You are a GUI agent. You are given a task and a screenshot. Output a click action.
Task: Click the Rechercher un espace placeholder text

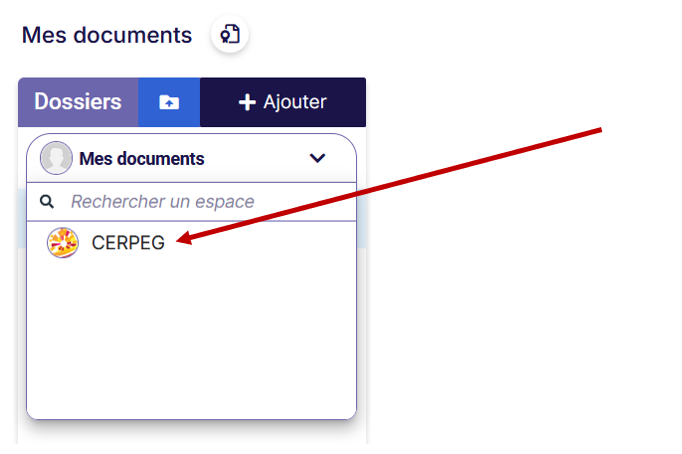pos(163,202)
